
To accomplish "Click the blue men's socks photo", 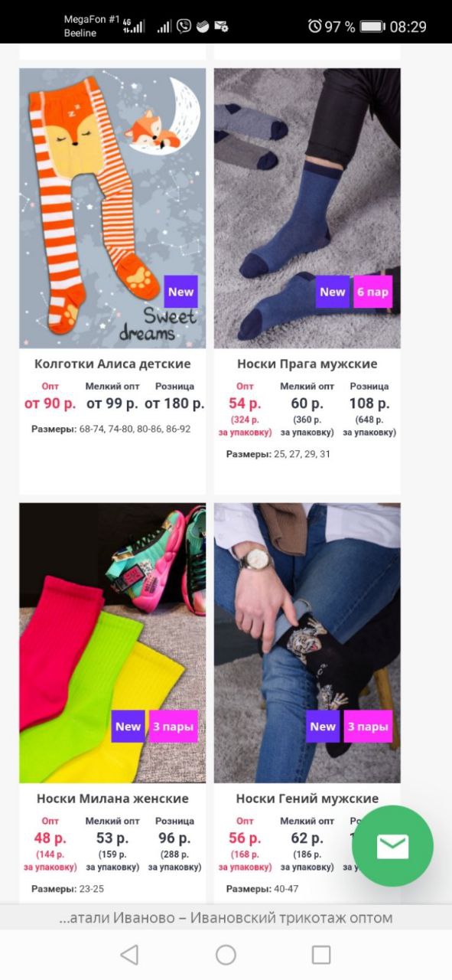I will [x=307, y=208].
